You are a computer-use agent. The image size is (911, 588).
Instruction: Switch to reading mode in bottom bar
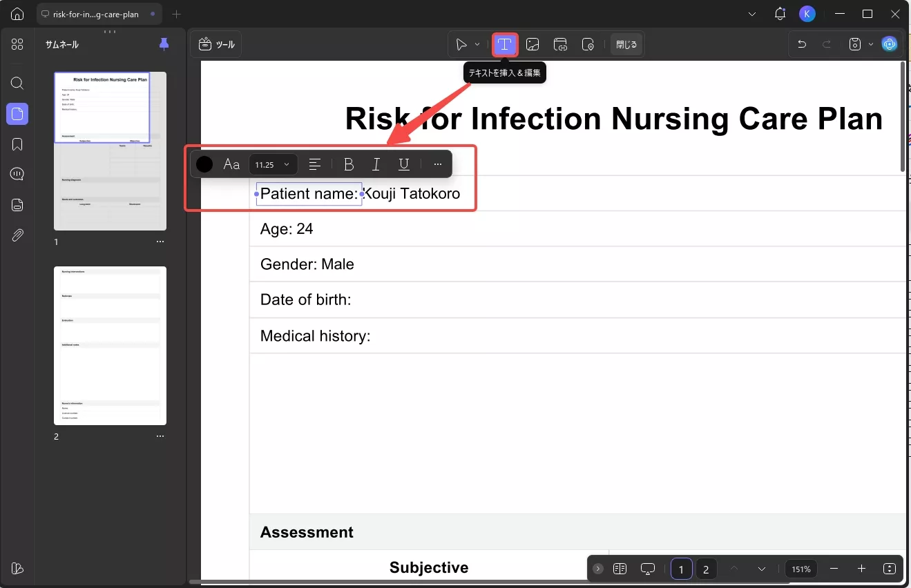pos(620,569)
